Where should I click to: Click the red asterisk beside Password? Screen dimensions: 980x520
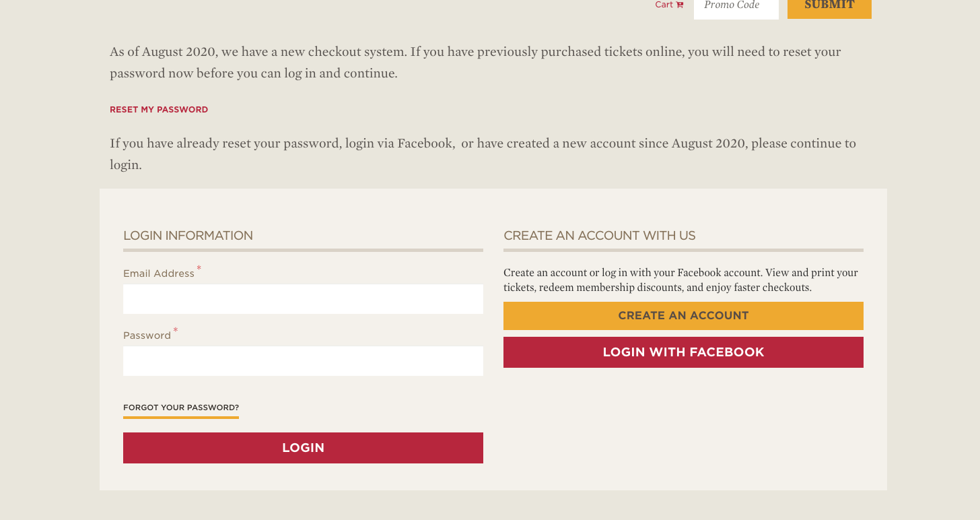pos(176,331)
